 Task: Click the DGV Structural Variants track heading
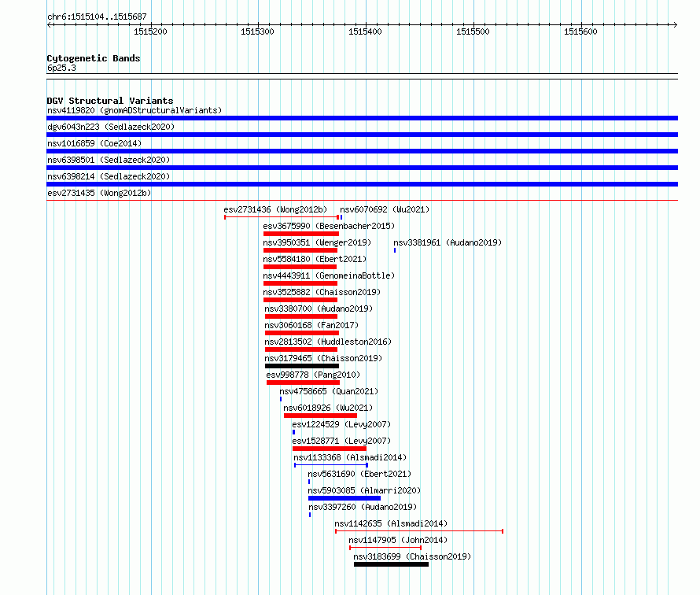coord(110,101)
